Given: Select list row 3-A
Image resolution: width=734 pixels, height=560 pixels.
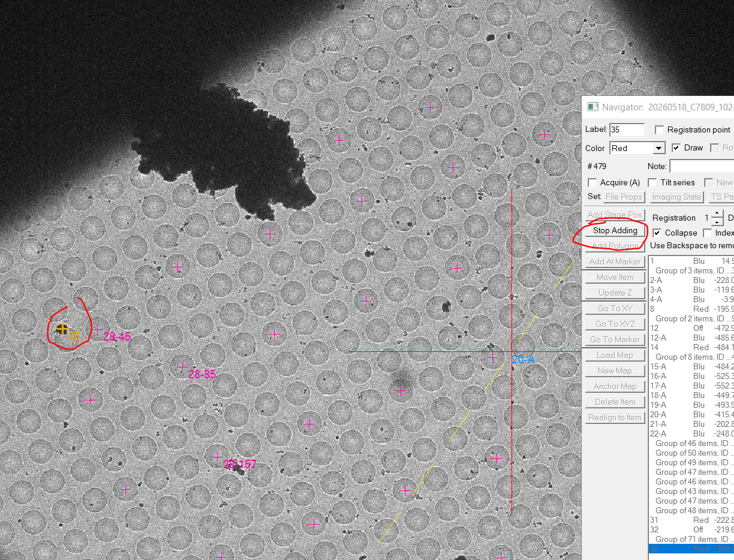Looking at the screenshot, I should [x=691, y=290].
